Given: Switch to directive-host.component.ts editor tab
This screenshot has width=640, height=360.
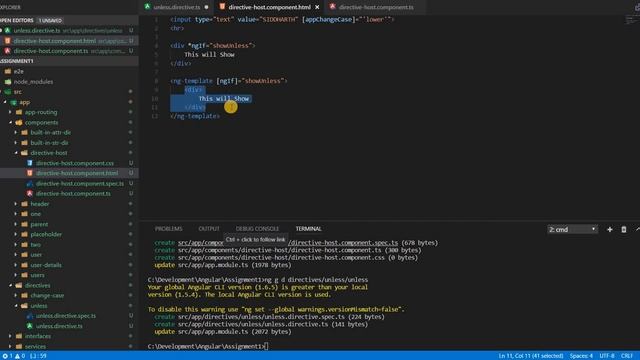Looking at the screenshot, I should [376, 7].
